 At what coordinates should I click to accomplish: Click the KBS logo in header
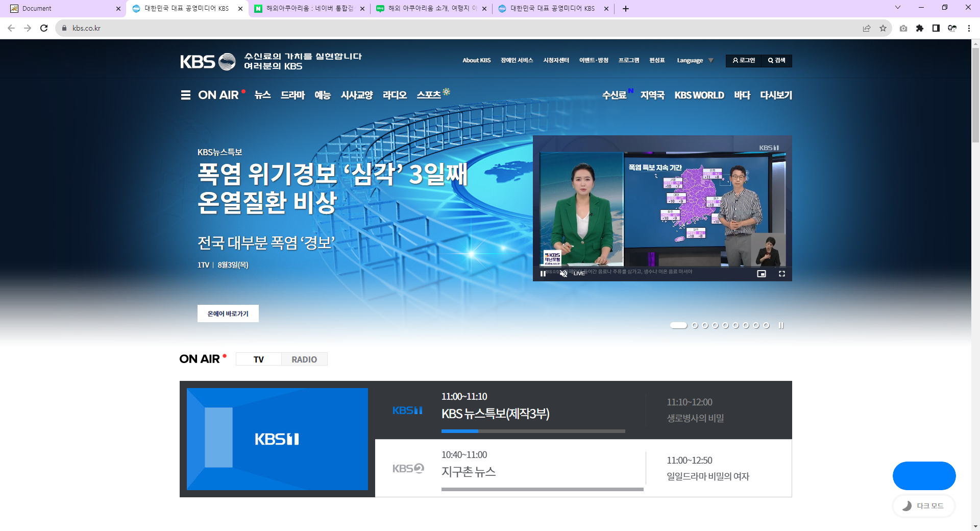pos(208,62)
